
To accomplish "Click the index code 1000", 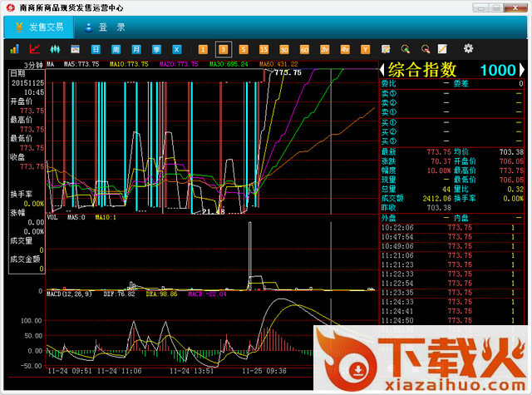I will 498,70.
